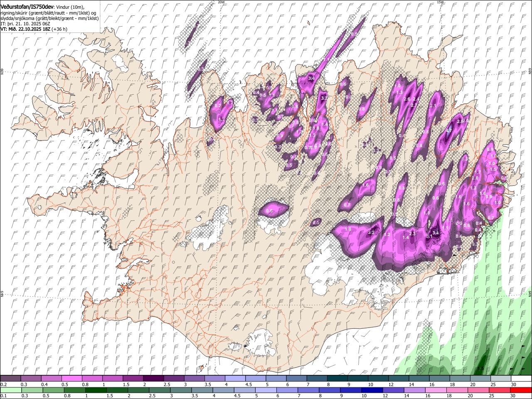This screenshot has height=399, width=532.
Task: Select the top legend swatch between 8 and 9
Action: pos(337,379)
